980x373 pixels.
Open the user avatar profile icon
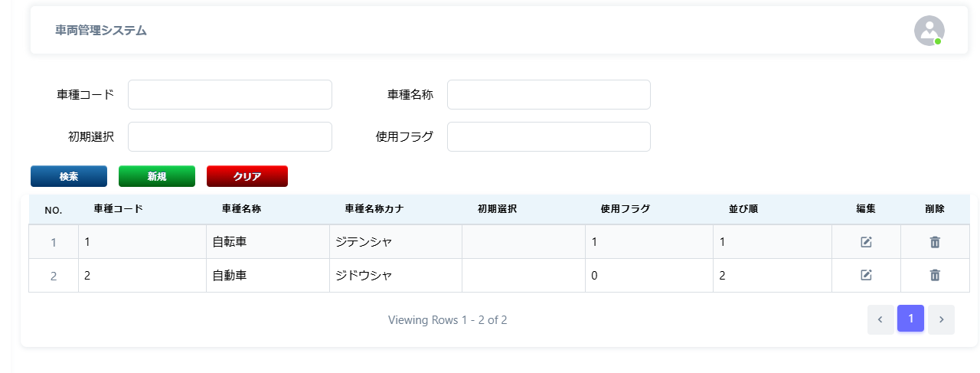929,31
